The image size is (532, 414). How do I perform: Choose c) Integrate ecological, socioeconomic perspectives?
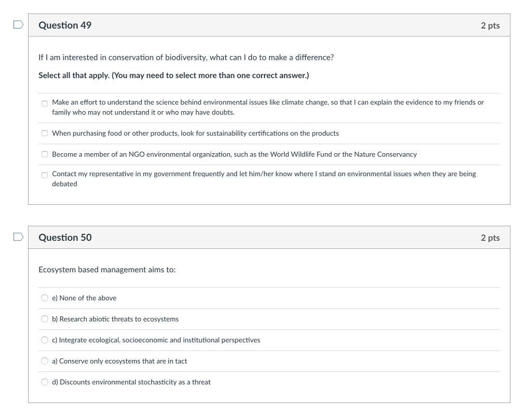45,340
